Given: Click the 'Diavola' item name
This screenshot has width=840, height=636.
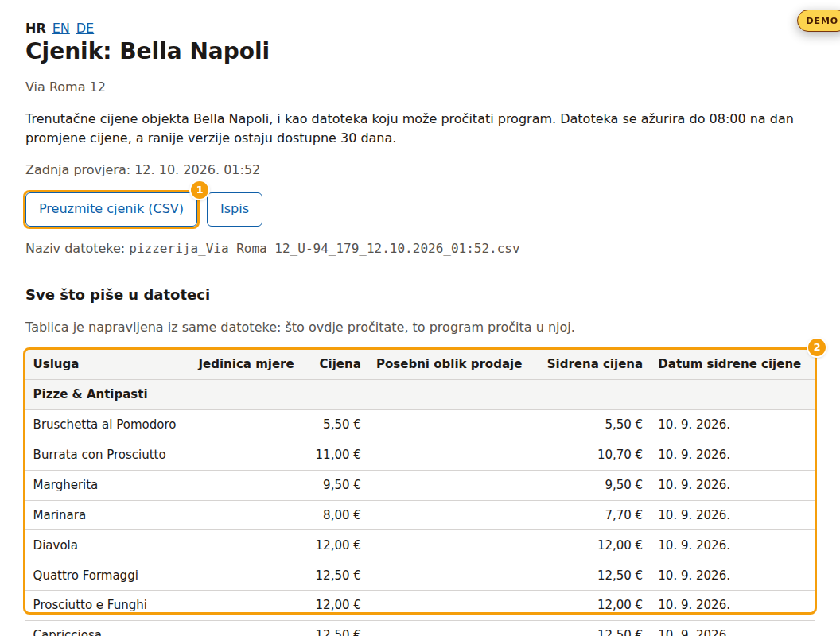Looking at the screenshot, I should click(x=55, y=545).
